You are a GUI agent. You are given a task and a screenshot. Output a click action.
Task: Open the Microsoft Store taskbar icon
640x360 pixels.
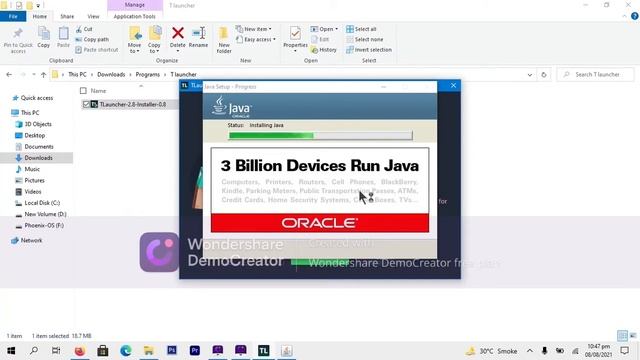coord(103,351)
